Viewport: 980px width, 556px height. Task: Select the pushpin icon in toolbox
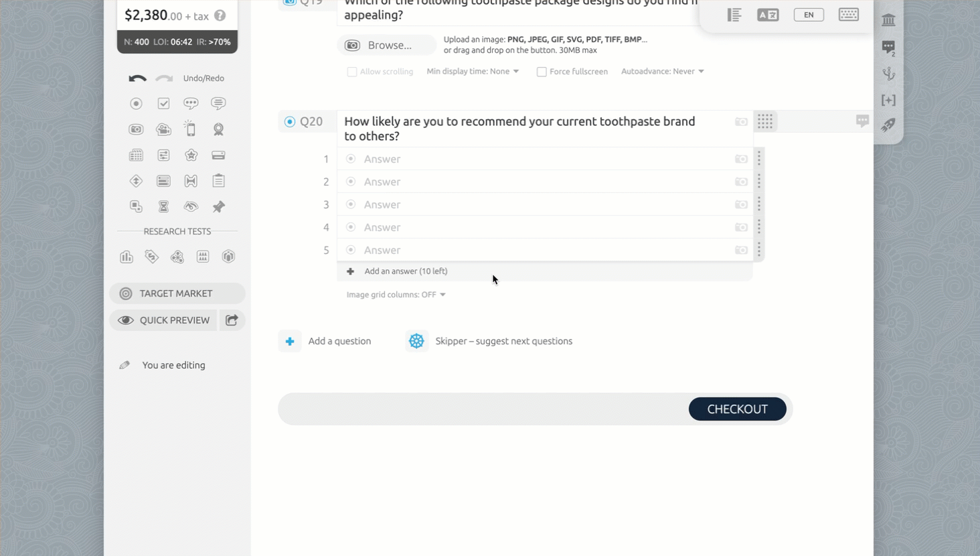(218, 207)
